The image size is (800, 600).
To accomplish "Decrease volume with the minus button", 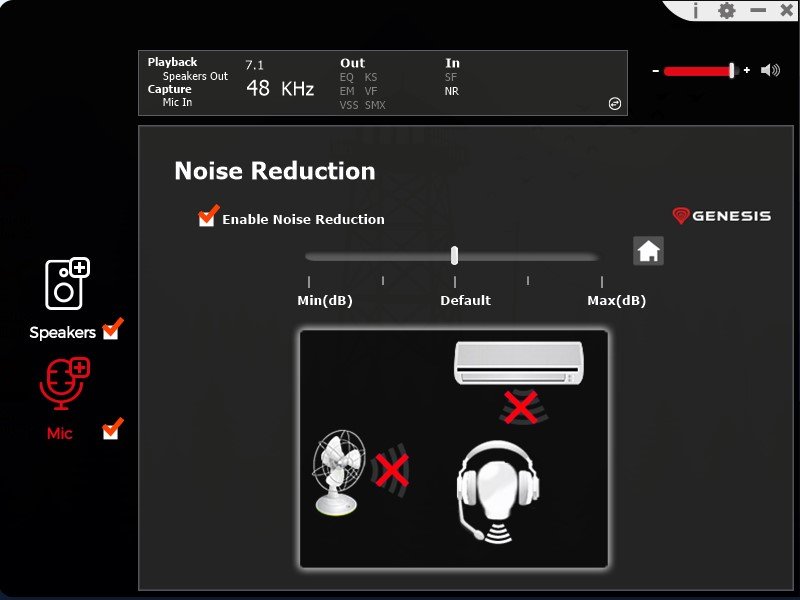I will 656,71.
